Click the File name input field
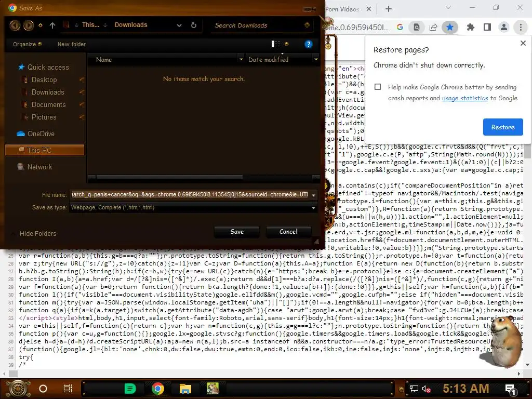Viewport: 532px width, 399px height. pyautogui.click(x=190, y=195)
